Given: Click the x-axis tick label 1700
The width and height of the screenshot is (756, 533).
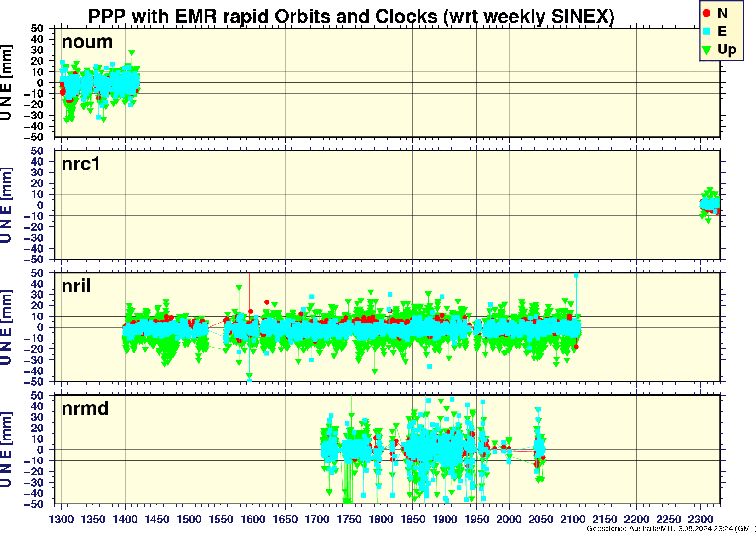Looking at the screenshot, I should [x=317, y=519].
